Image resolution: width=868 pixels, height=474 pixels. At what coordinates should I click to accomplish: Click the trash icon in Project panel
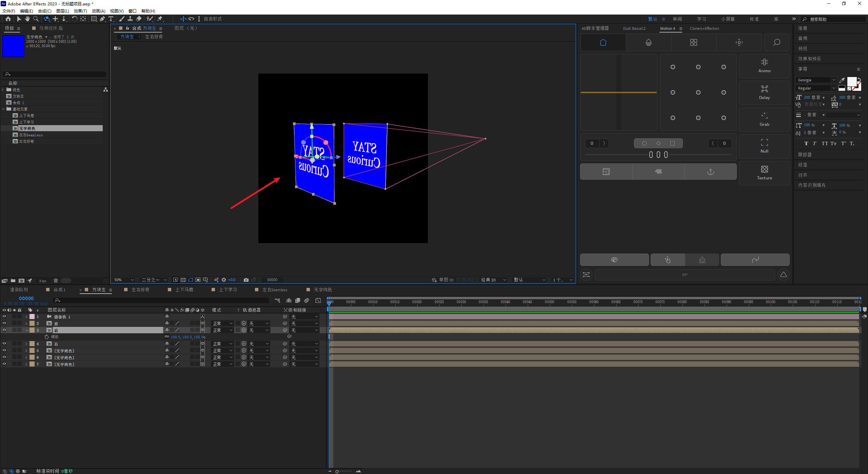56,281
